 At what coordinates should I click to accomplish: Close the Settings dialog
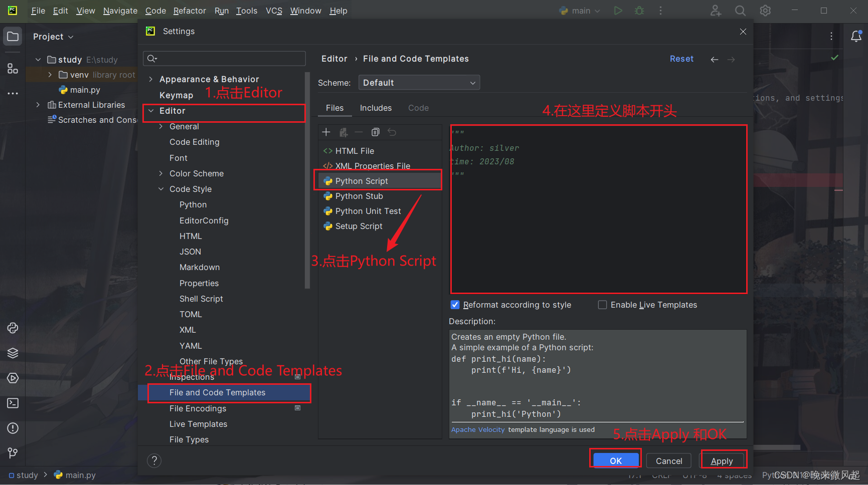[743, 32]
